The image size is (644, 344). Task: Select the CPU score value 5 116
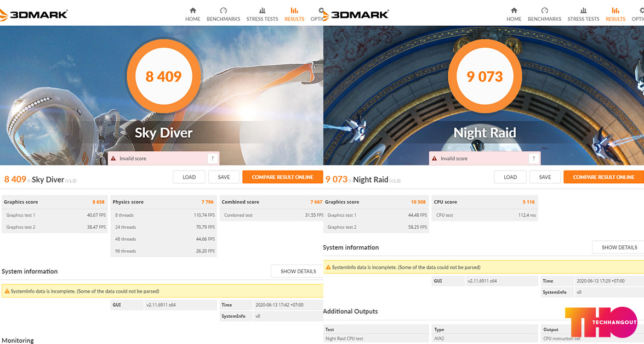point(528,202)
